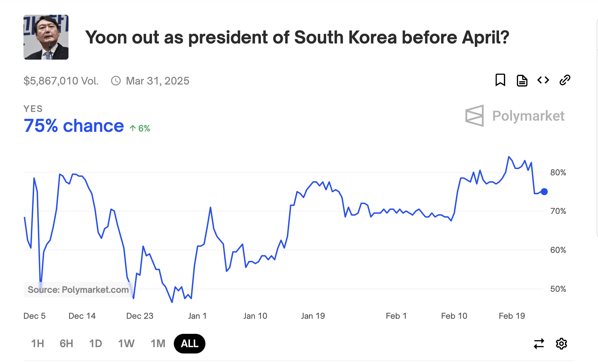
Task: Open the trade swap arrows icon
Action: pos(539,344)
